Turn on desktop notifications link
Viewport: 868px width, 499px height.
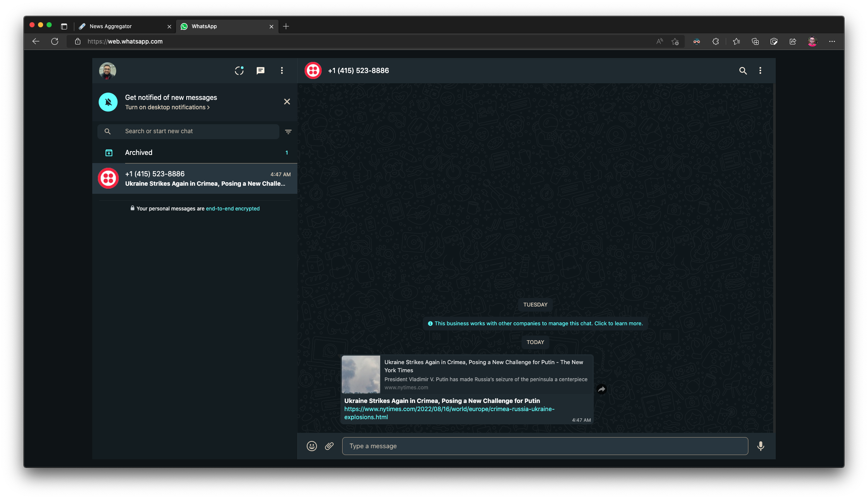pos(167,107)
